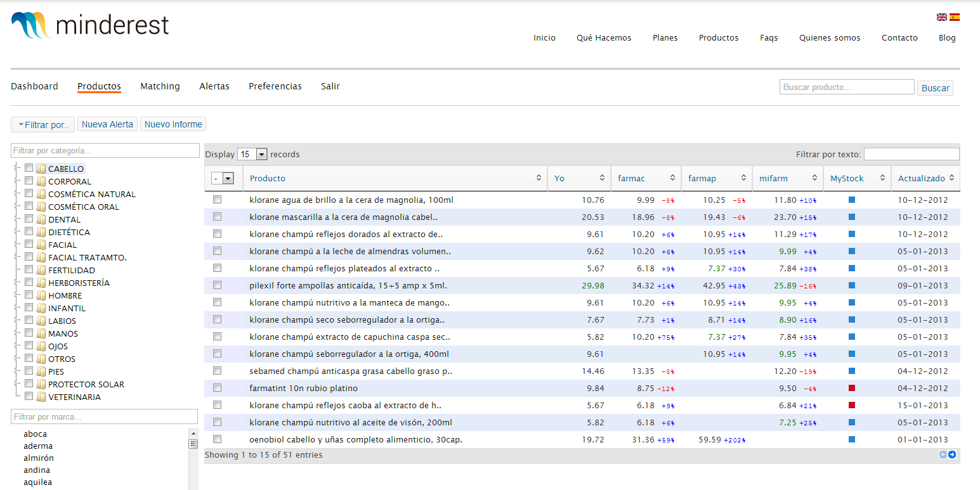Check the COSMÉTICA NATURAL category checkbox
The image size is (980, 490).
[29, 194]
